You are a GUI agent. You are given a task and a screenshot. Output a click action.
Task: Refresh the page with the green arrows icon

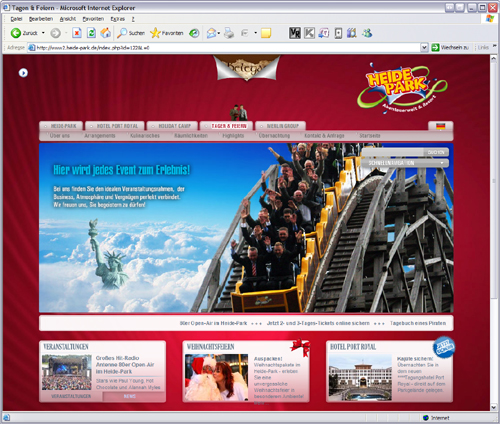pyautogui.click(x=91, y=33)
